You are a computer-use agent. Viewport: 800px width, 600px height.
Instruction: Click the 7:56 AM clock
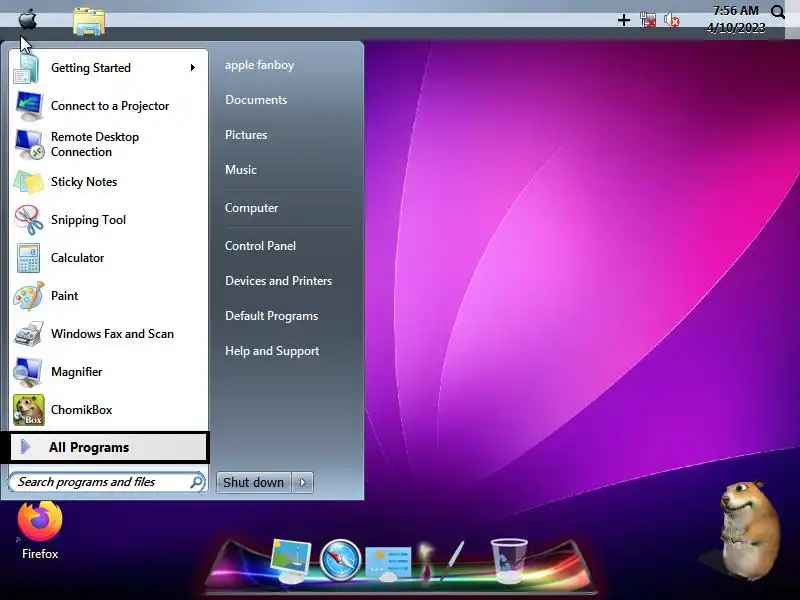(x=736, y=11)
